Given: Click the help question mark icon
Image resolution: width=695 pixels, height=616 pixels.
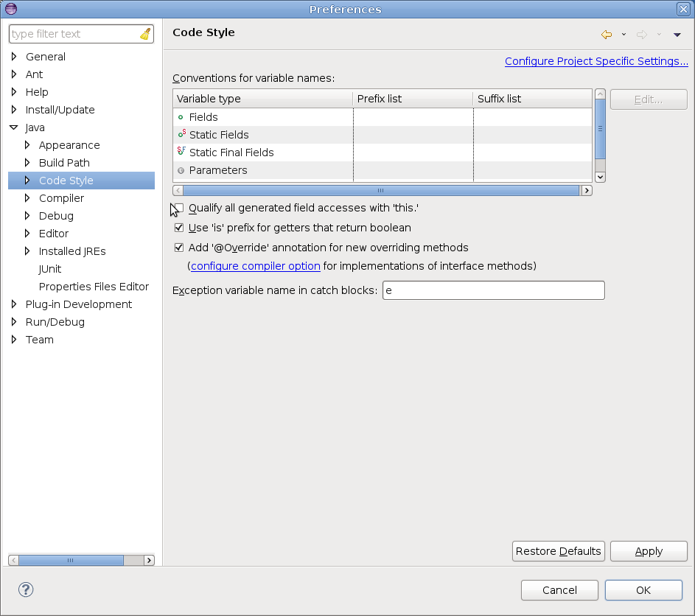Looking at the screenshot, I should pos(26,589).
